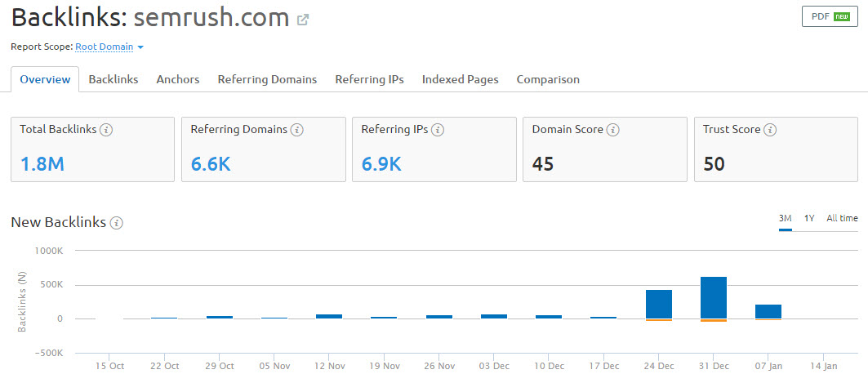Click the 03 Dec bar in chart
This screenshot has height=383, width=868.
[x=494, y=317]
